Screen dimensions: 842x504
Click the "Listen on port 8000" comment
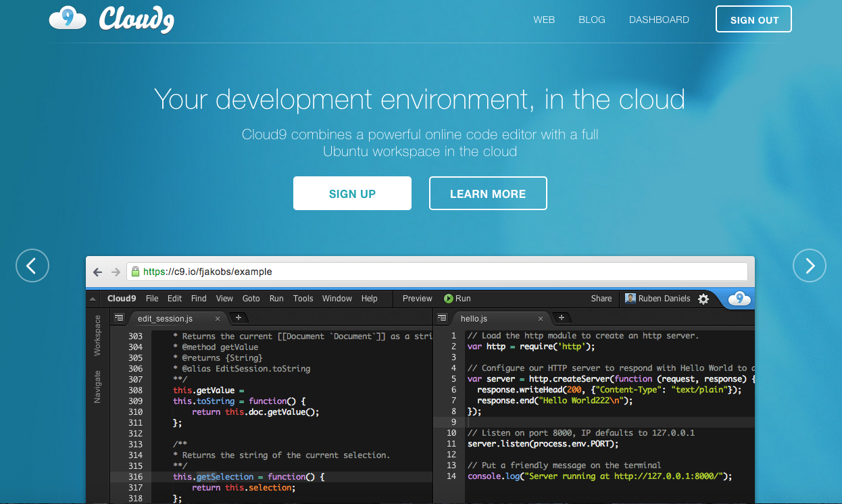[581, 433]
